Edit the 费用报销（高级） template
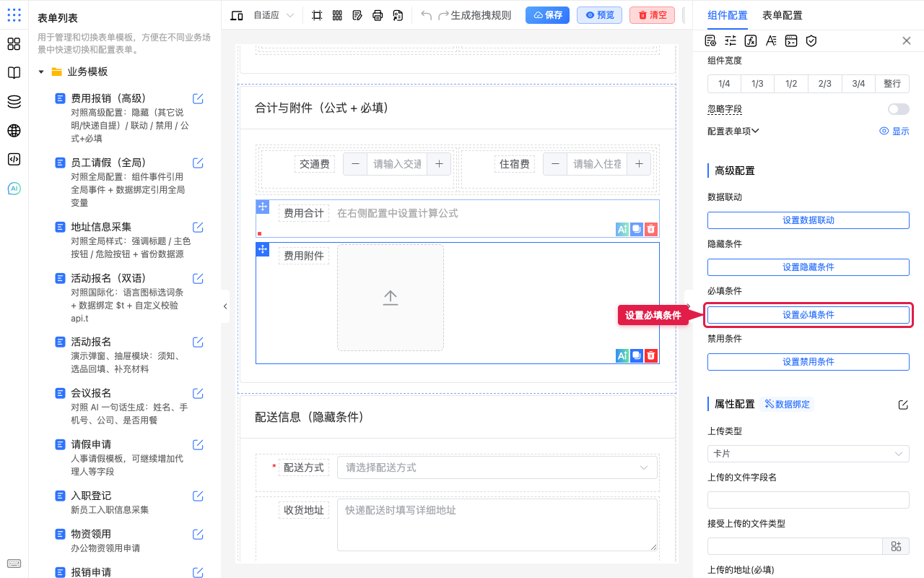 198,98
